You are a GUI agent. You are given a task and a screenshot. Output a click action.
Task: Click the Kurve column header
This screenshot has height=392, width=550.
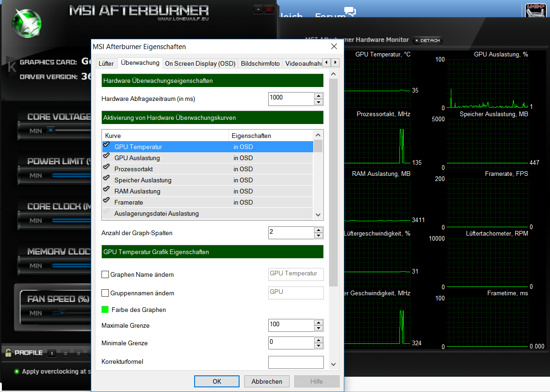(x=165, y=136)
